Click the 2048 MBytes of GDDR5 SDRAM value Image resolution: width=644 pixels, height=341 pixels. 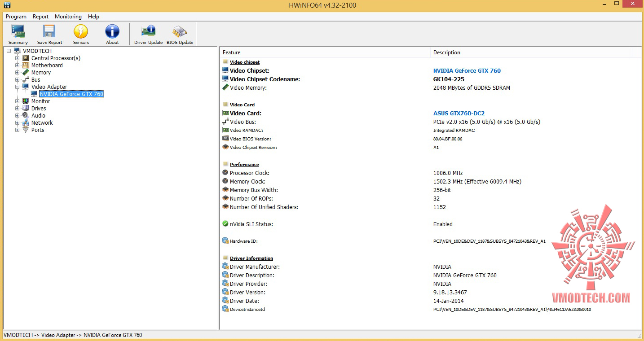(x=472, y=87)
